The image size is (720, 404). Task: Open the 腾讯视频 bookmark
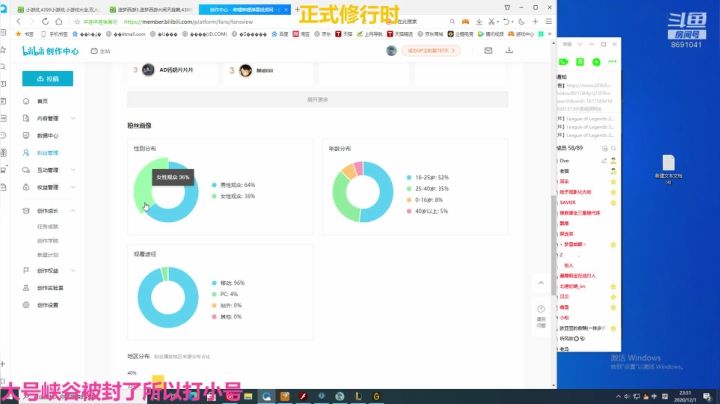tap(490, 34)
